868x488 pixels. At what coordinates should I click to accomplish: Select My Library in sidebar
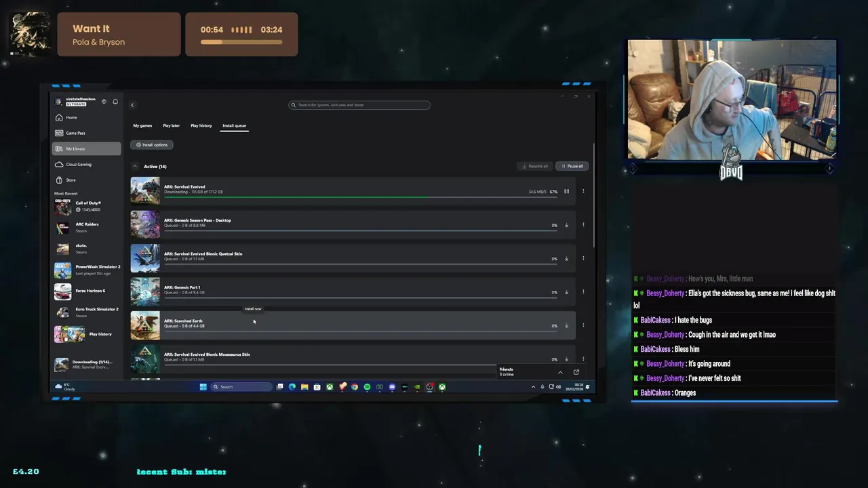coord(87,148)
